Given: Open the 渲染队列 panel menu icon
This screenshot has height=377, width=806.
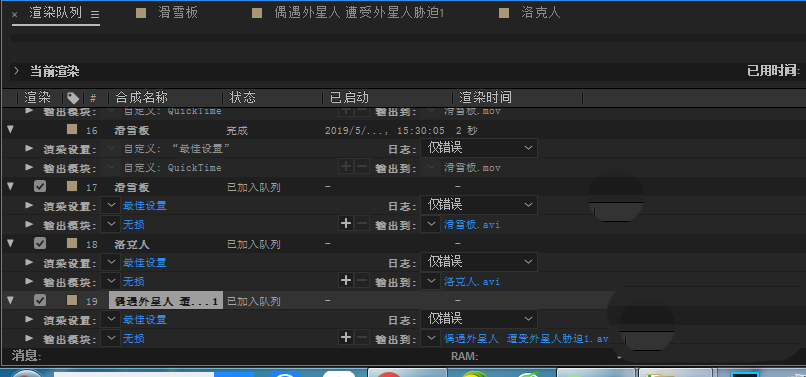Looking at the screenshot, I should point(95,15).
